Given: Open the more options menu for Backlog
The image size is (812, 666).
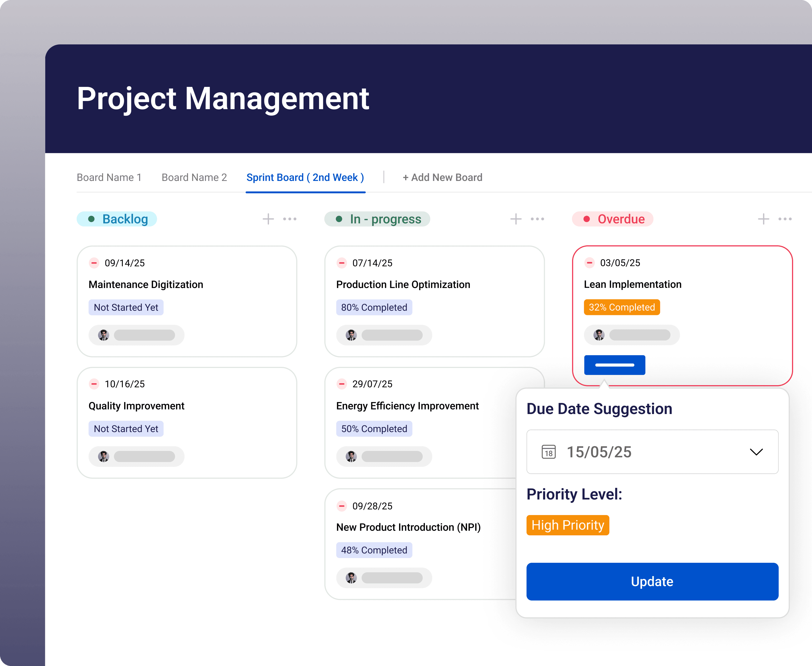Looking at the screenshot, I should pyautogui.click(x=289, y=219).
